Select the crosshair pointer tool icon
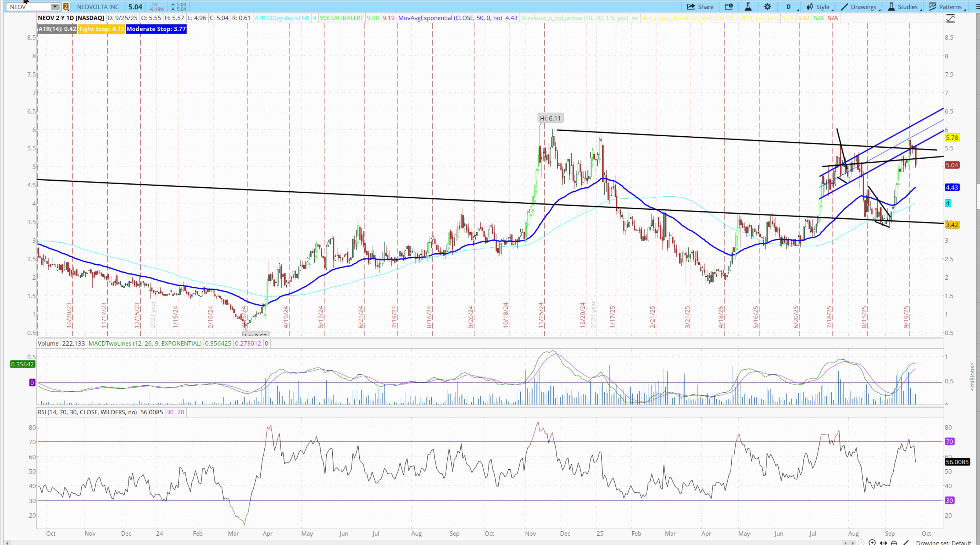This screenshot has width=980, height=545. (894, 543)
